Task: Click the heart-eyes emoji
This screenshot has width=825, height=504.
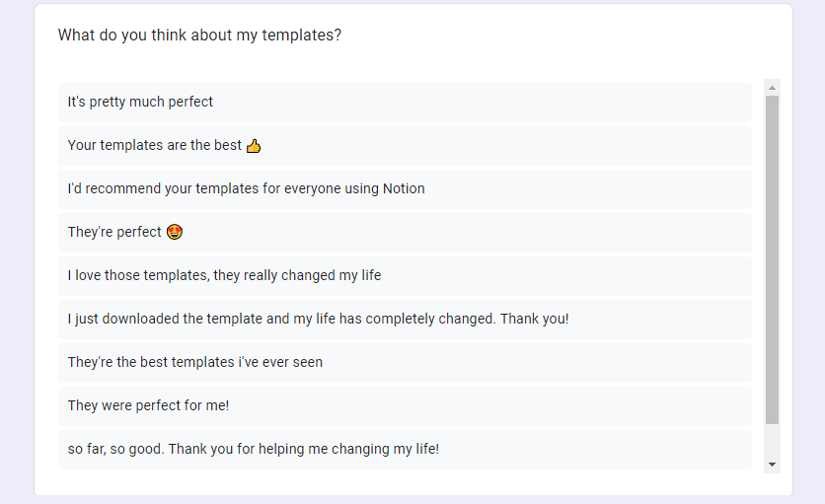Action: pyautogui.click(x=175, y=233)
